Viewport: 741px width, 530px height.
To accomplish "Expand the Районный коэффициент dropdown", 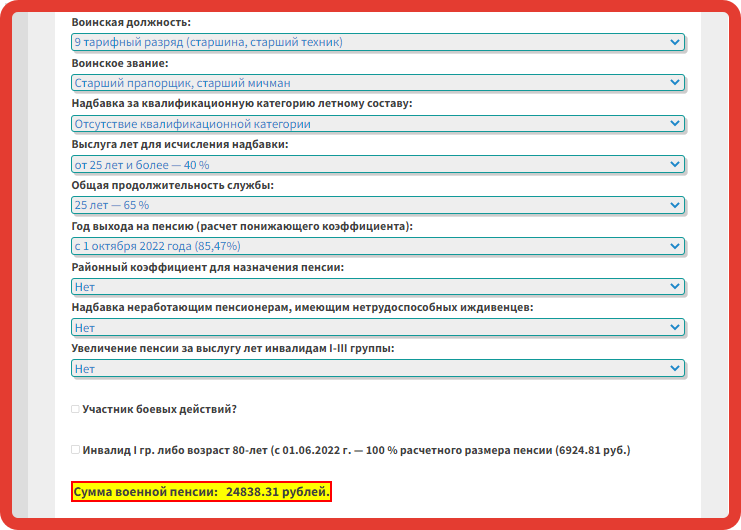I will [x=378, y=287].
